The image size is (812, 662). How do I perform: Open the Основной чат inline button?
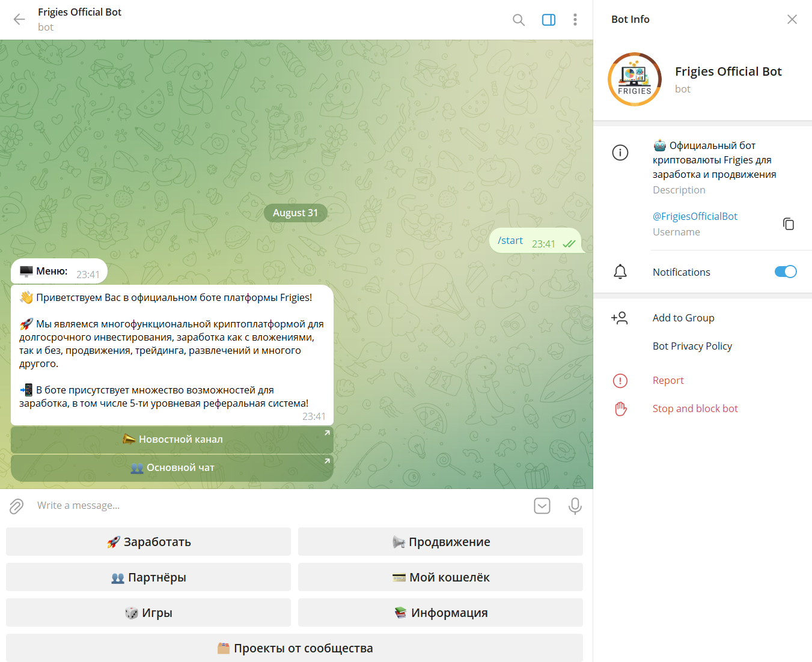[x=172, y=467]
